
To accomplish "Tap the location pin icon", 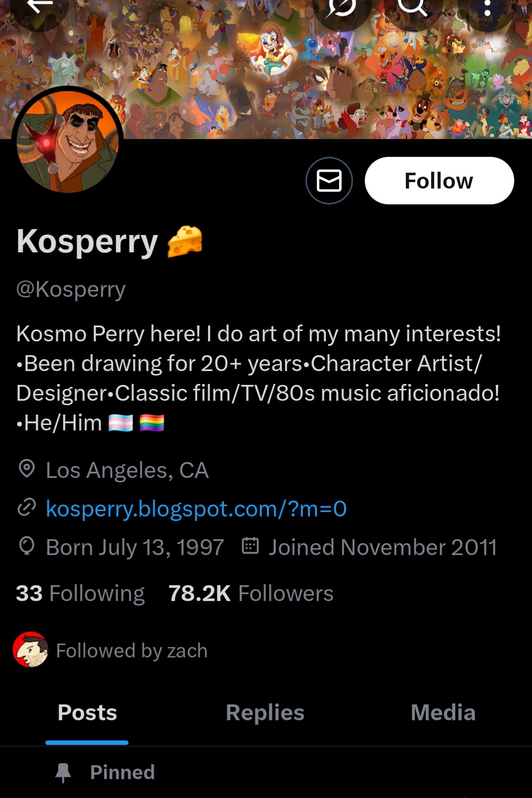I will [27, 469].
